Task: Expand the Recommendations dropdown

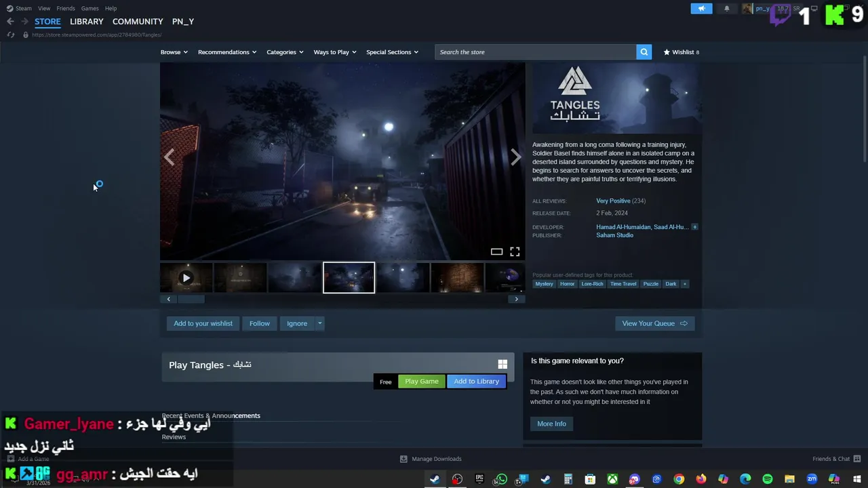Action: pos(227,52)
